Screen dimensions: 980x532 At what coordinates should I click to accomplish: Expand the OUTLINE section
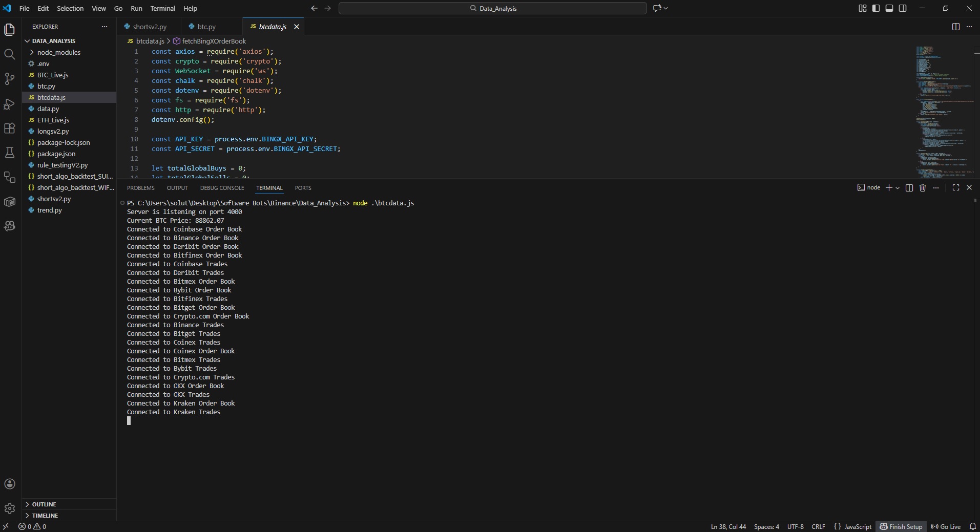(44, 504)
